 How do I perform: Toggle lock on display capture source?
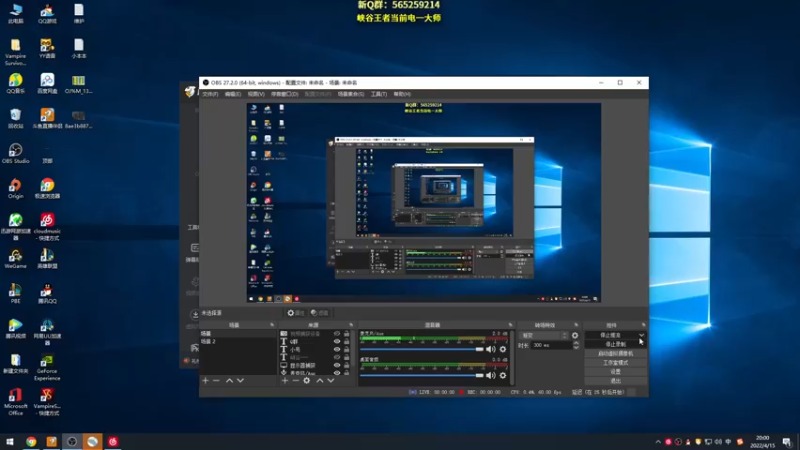(347, 365)
